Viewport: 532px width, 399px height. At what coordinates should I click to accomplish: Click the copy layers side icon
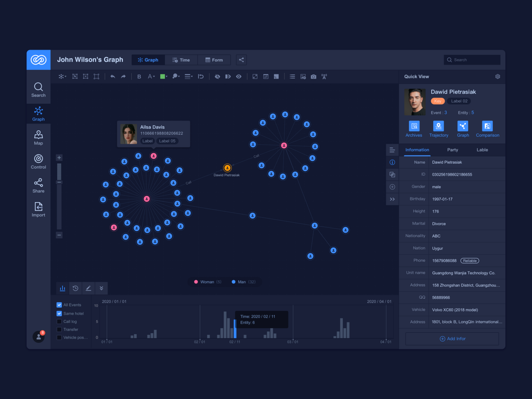(x=392, y=175)
